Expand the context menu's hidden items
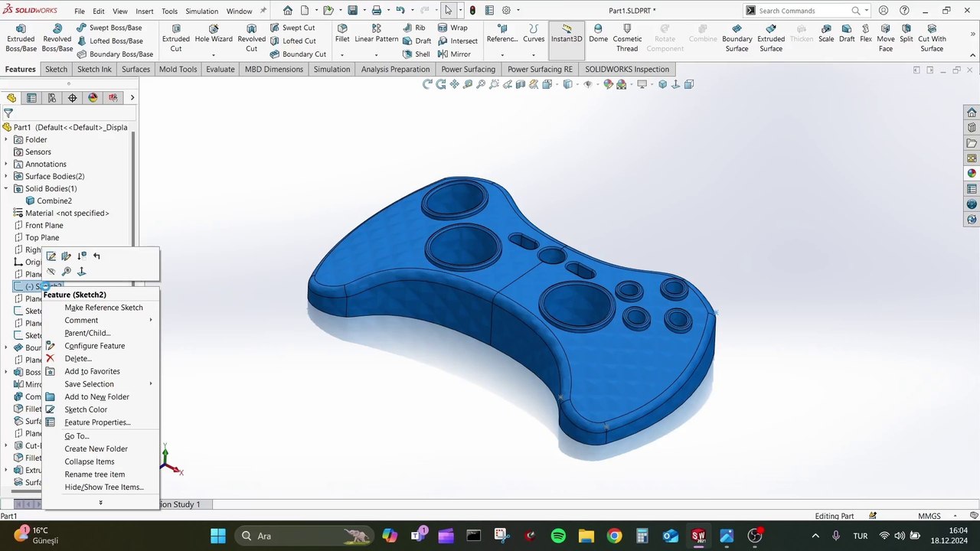Screen dimensions: 980x551 (100, 503)
